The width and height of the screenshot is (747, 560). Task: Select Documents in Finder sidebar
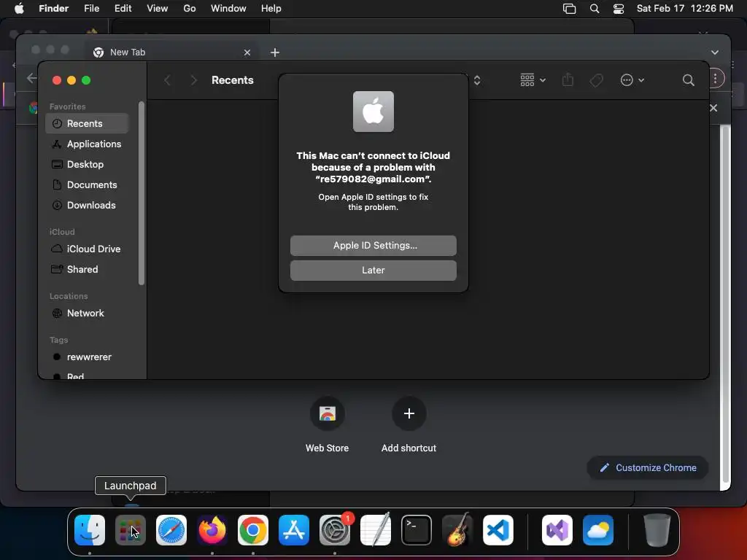pyautogui.click(x=88, y=184)
